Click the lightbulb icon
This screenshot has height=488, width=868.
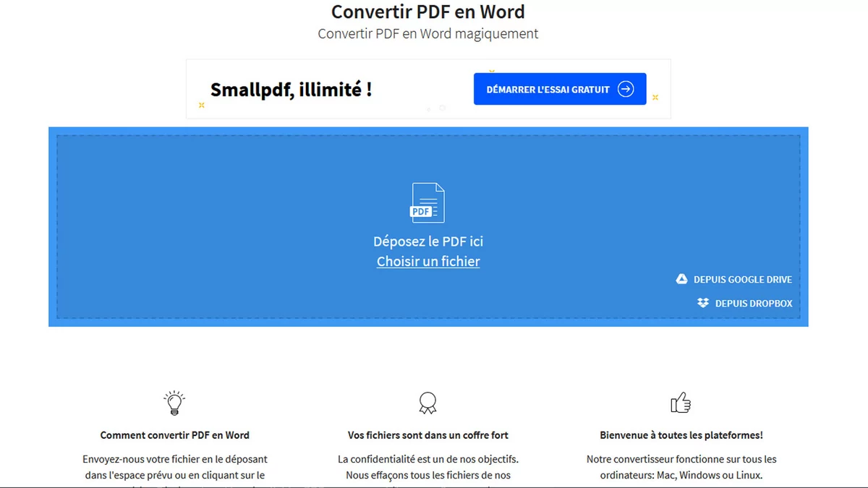(x=174, y=403)
